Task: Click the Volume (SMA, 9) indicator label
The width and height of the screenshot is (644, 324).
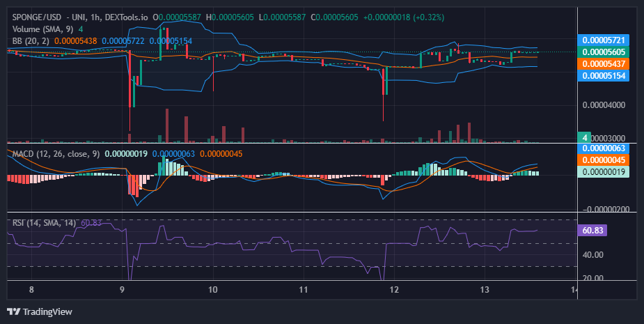Action: (44, 29)
